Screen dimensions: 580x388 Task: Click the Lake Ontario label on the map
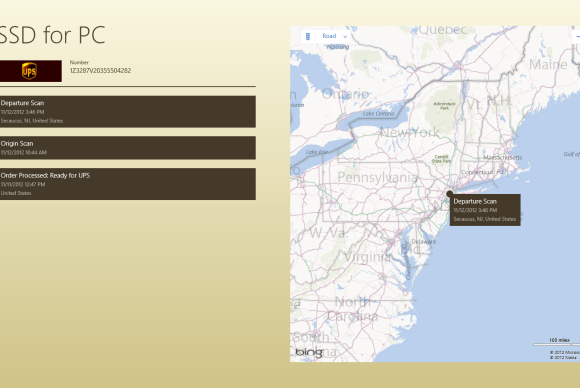click(378, 114)
